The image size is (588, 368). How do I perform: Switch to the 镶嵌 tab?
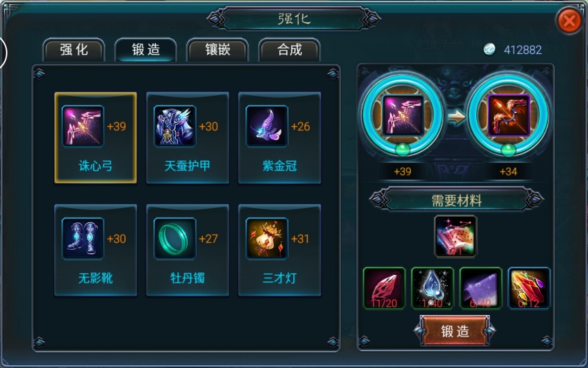coord(217,50)
